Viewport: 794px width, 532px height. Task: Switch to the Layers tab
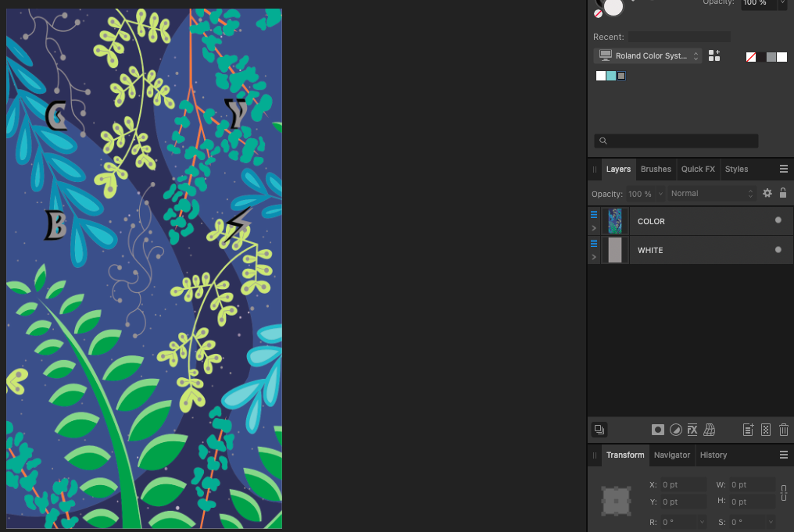[x=618, y=169]
